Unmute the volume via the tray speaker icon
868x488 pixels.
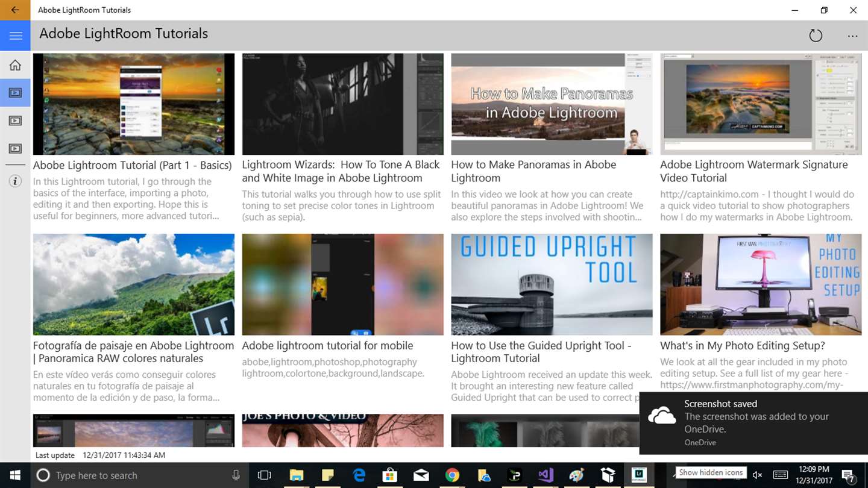click(758, 475)
